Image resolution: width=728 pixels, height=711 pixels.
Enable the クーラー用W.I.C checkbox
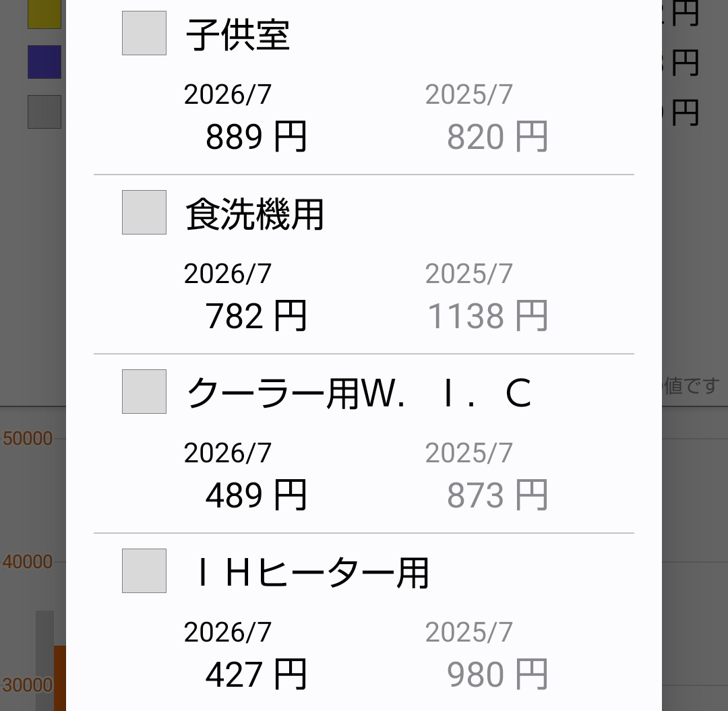click(x=144, y=392)
